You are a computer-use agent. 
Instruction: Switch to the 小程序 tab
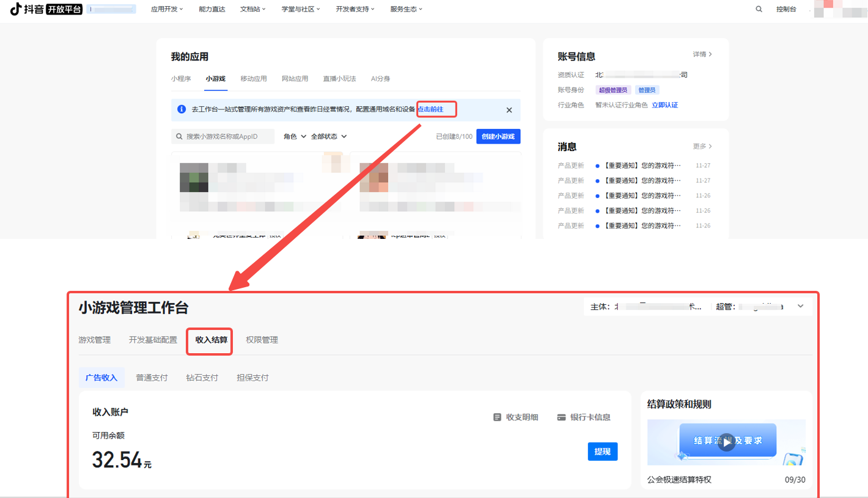point(181,79)
